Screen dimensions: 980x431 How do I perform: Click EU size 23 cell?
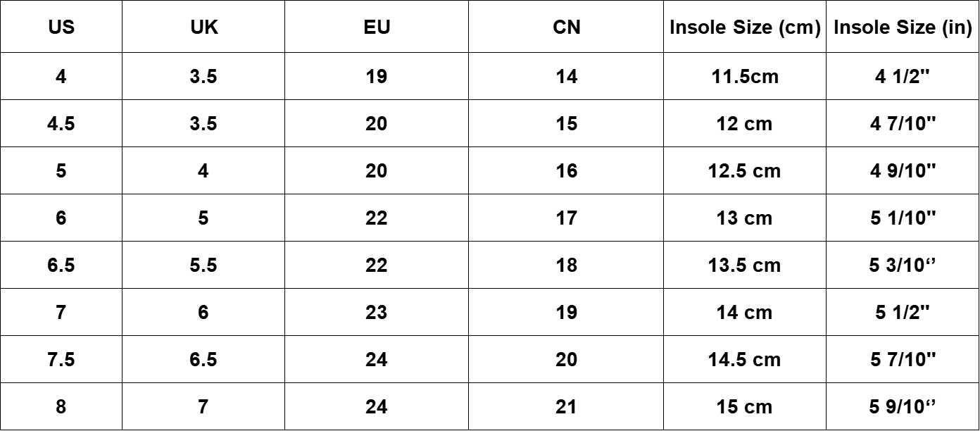[377, 312]
